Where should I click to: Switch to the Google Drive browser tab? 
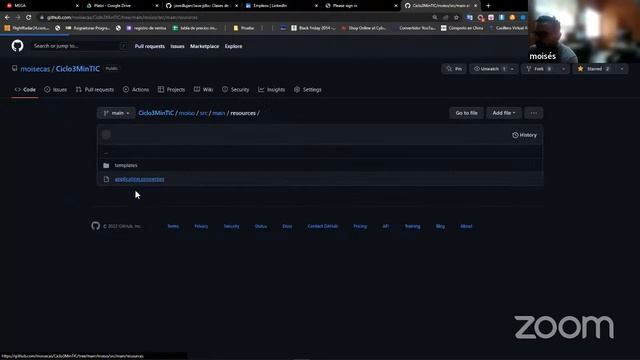click(122, 6)
